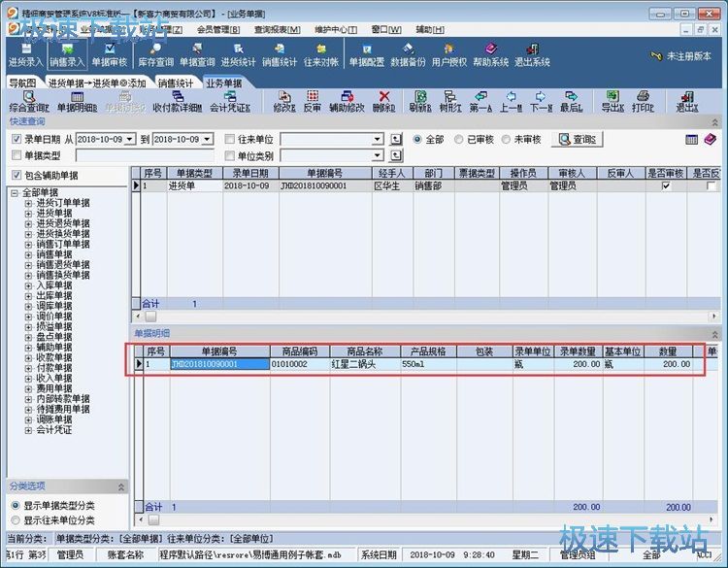
Task: Click 打印 print icon
Action: click(643, 102)
